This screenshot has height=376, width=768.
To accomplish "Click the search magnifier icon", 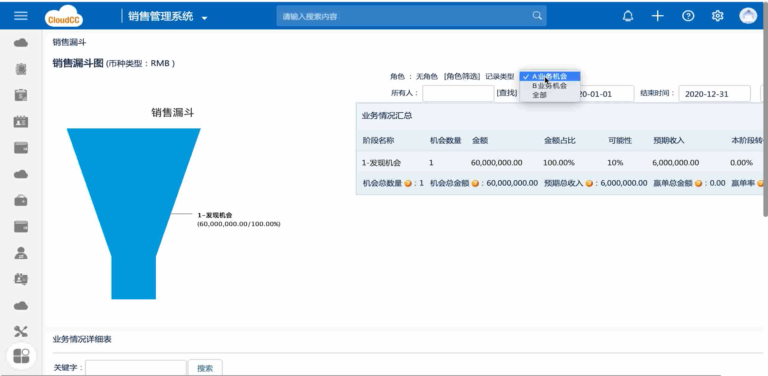I will point(537,16).
